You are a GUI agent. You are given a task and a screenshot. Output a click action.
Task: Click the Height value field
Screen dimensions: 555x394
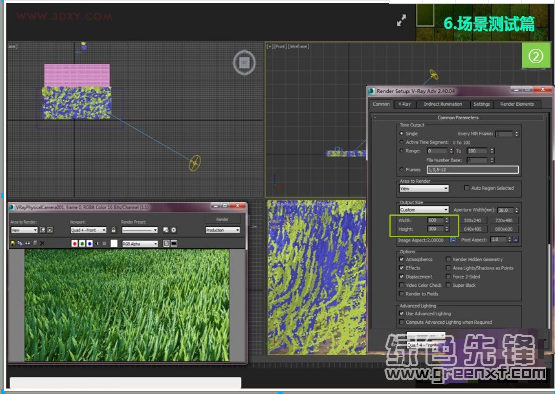coord(436,229)
